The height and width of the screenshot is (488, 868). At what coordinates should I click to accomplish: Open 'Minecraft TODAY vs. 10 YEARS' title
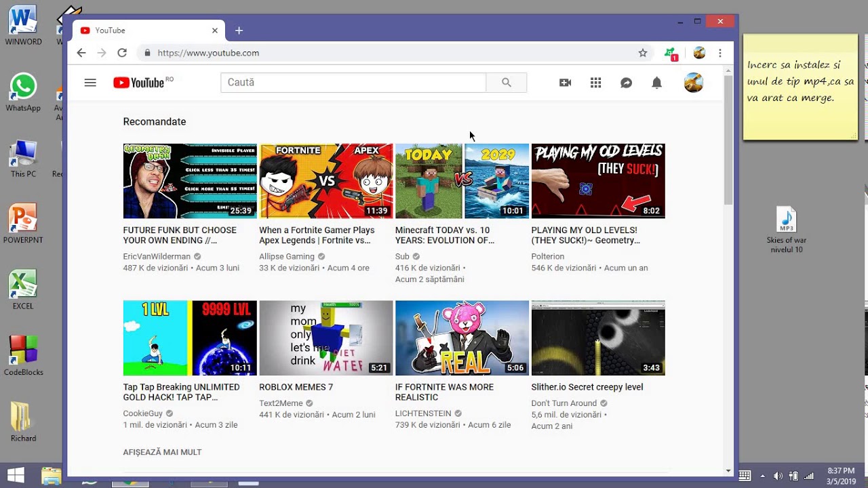tap(445, 235)
